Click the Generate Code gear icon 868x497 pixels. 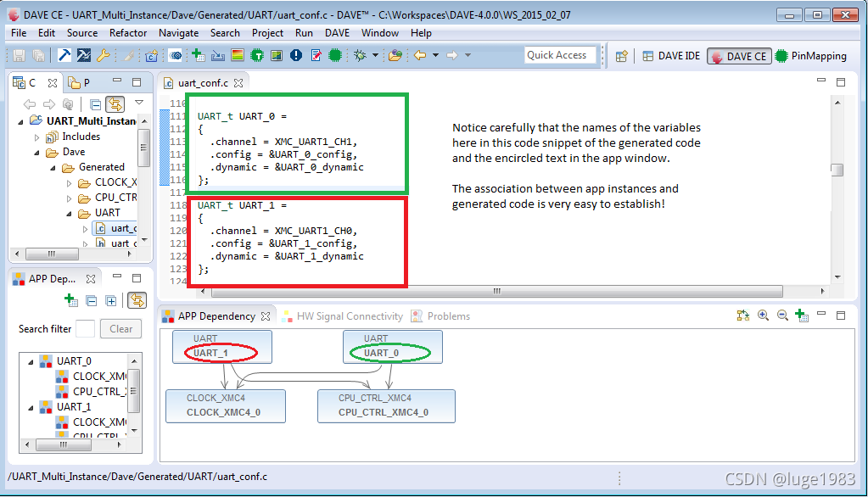pyautogui.click(x=176, y=55)
